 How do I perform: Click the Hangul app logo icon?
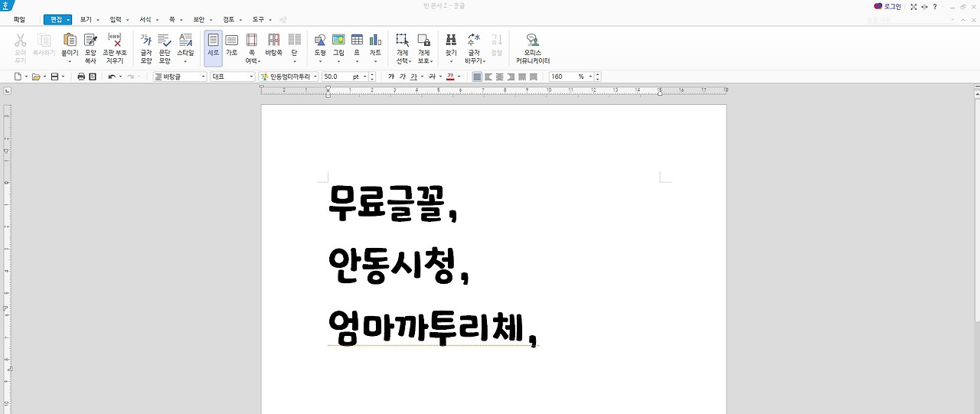[x=5, y=6]
